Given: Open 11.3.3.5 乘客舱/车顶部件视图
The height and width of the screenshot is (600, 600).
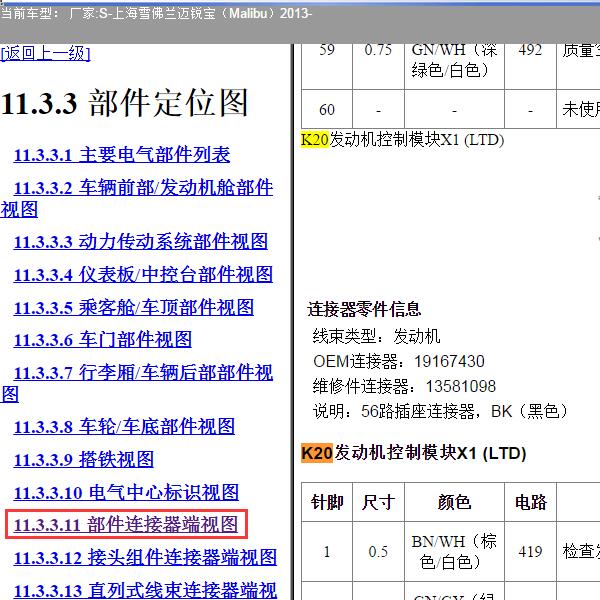Looking at the screenshot, I should pos(134,308).
